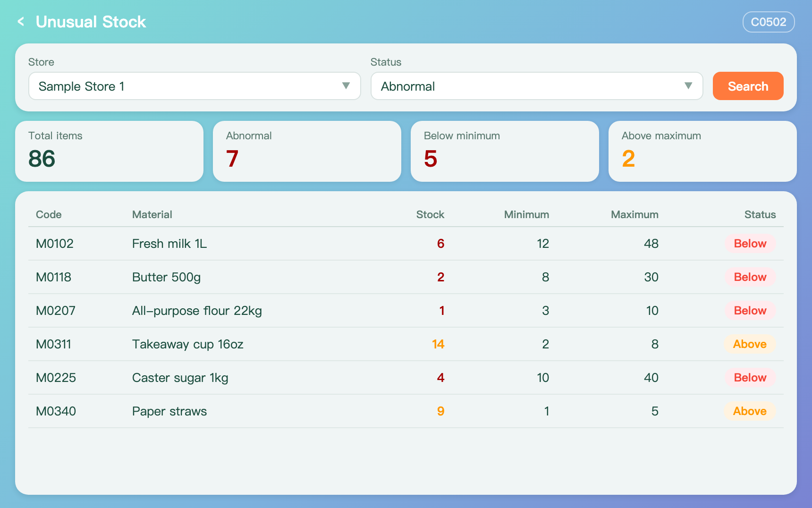Click the Butter 500g material name
Viewport: 812px width, 508px height.
(x=167, y=277)
